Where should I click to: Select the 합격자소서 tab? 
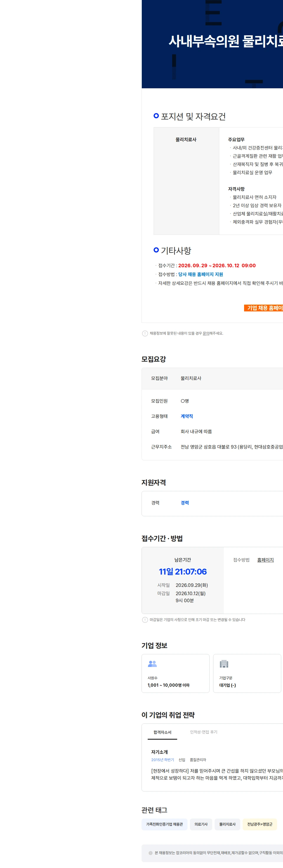(162, 732)
